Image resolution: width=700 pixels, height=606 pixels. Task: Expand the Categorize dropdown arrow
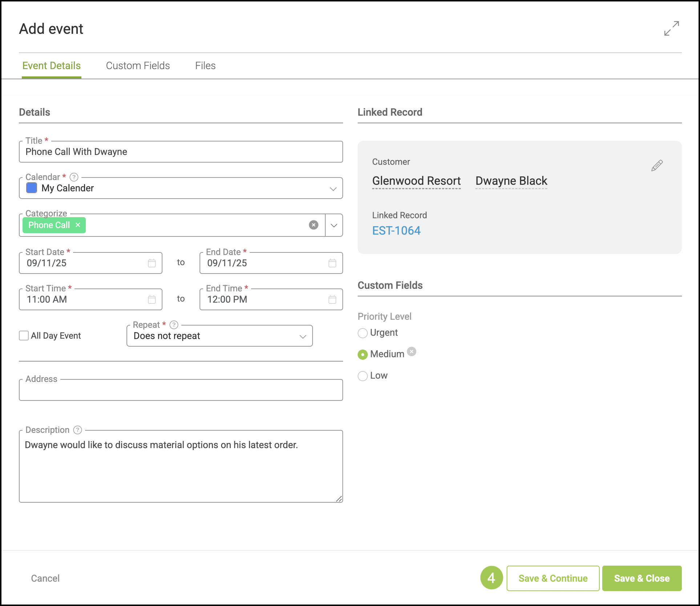click(x=334, y=225)
